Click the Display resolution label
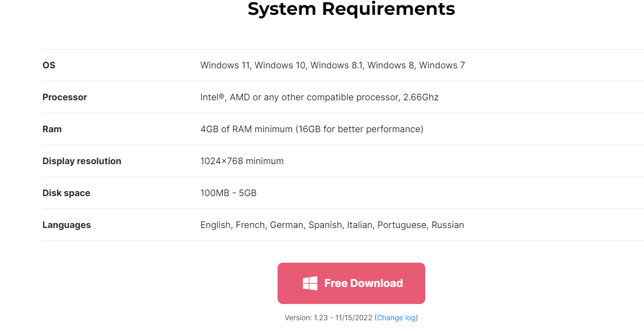Screen dimensions: 644x331 82,161
